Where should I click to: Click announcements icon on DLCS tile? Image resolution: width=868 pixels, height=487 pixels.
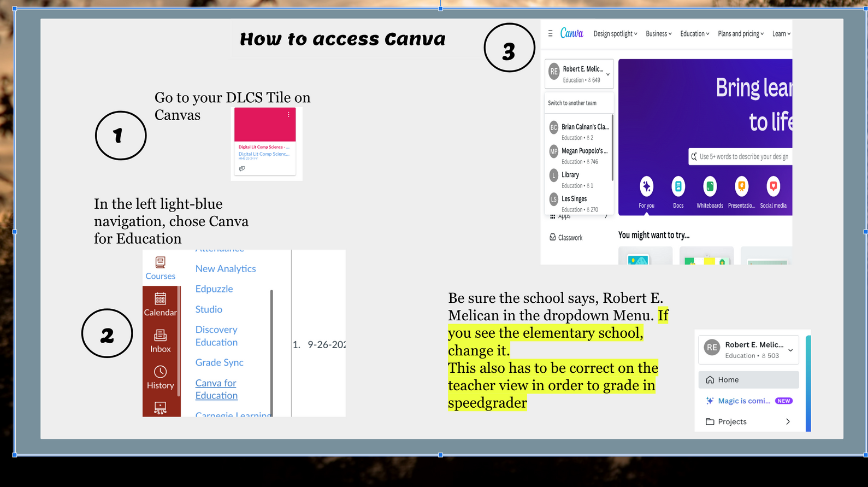coord(241,168)
